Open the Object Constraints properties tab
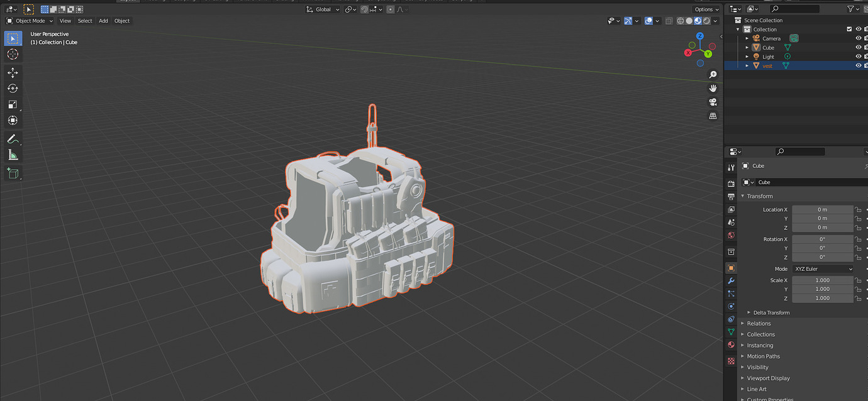The width and height of the screenshot is (868, 401). coord(731,319)
